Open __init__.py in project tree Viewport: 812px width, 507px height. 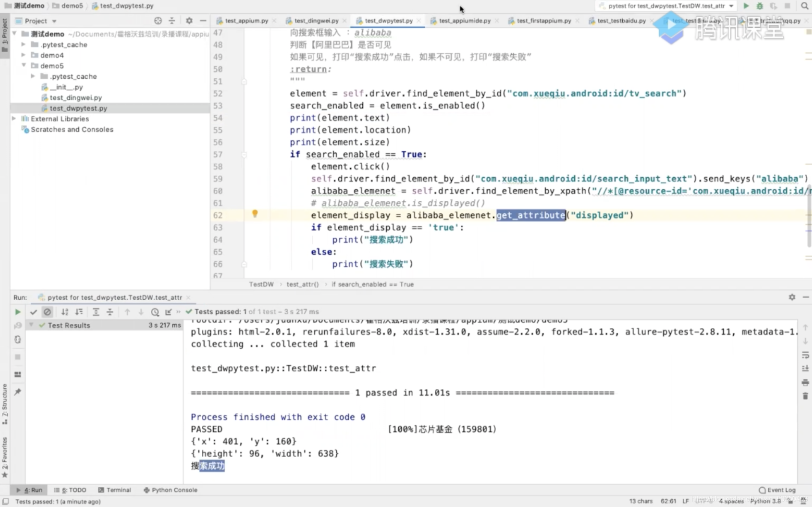coord(66,87)
